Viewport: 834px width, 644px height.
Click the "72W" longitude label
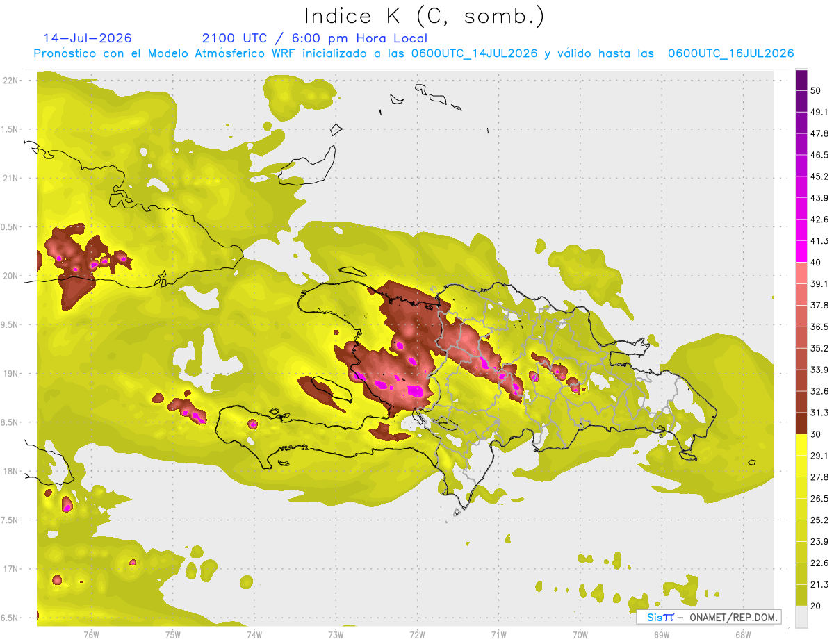(417, 635)
